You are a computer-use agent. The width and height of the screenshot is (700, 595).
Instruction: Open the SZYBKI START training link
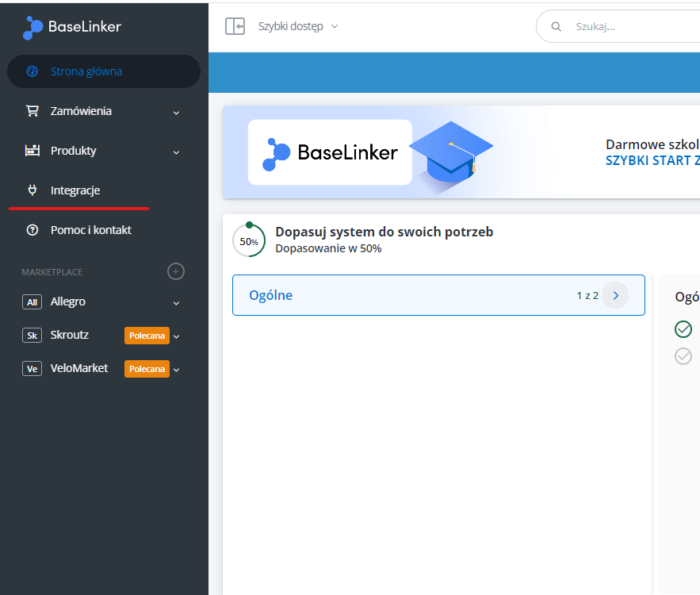tap(652, 160)
